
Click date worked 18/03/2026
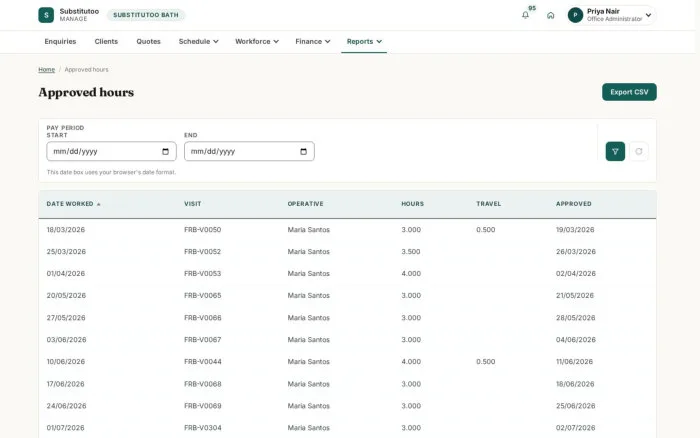coord(66,229)
